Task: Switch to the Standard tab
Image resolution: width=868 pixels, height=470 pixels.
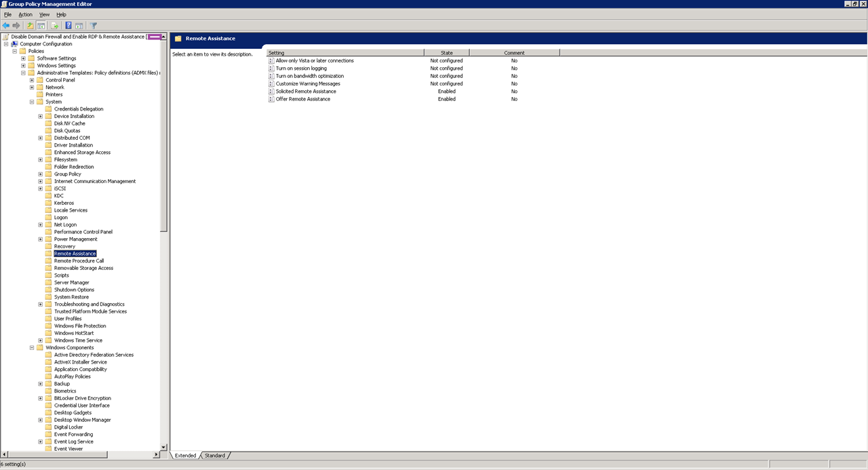Action: (x=215, y=456)
